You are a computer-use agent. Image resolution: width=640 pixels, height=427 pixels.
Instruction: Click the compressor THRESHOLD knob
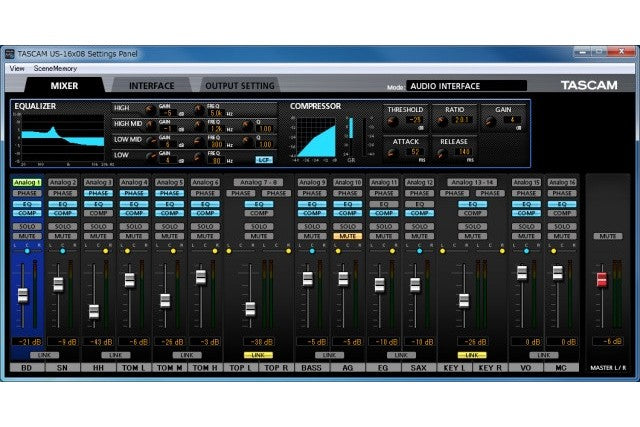(x=393, y=121)
